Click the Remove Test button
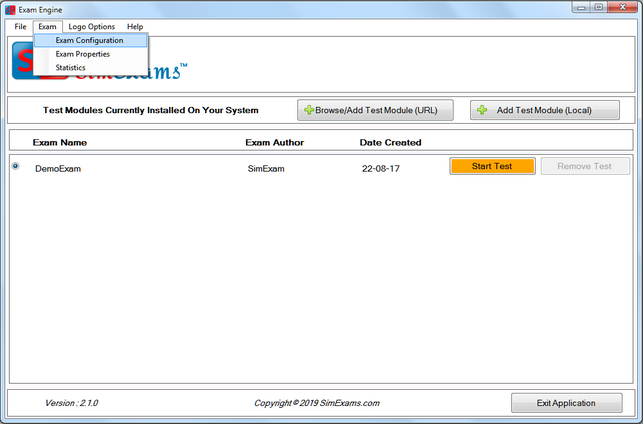 [585, 166]
